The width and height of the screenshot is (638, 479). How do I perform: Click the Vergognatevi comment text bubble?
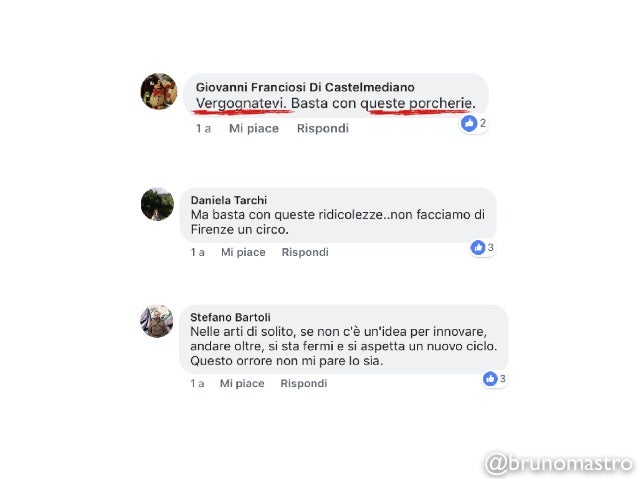(336, 95)
